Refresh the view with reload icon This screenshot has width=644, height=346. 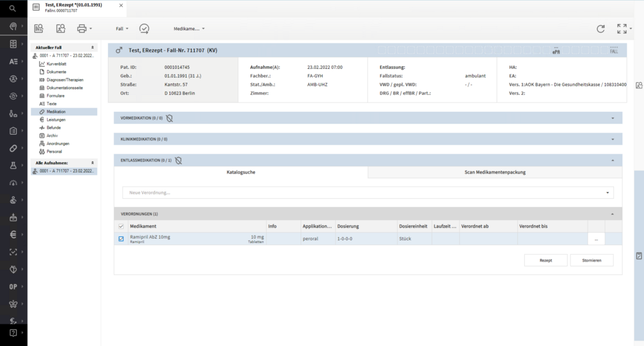(x=601, y=28)
